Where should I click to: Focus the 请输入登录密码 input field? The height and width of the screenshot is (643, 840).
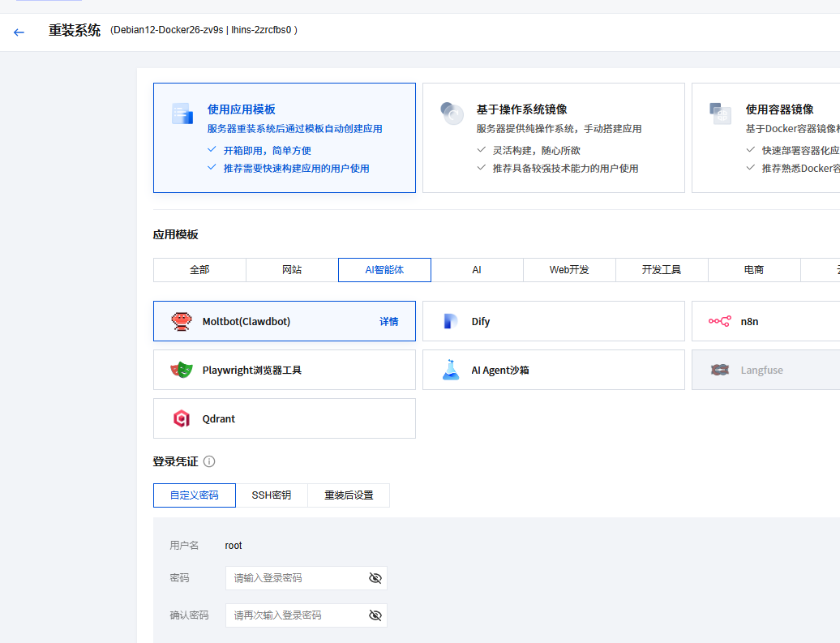[x=296, y=578]
